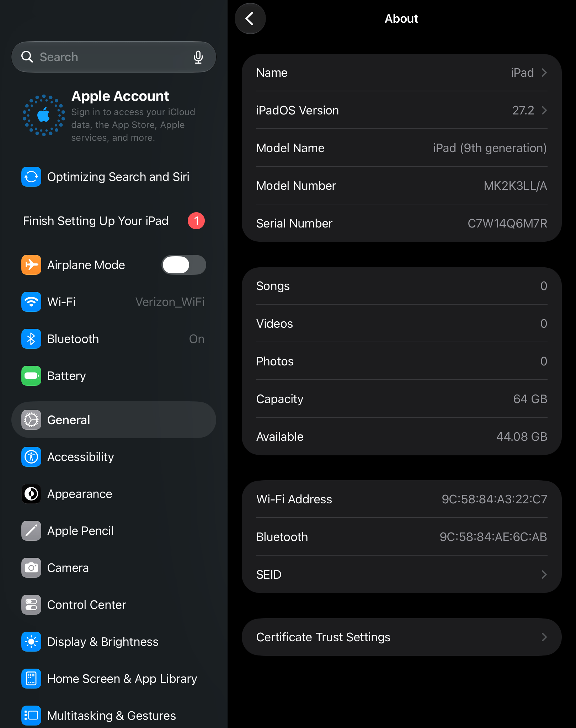The image size is (576, 728).
Task: Tap the Certificate Trust Settings label
Action: (x=323, y=637)
